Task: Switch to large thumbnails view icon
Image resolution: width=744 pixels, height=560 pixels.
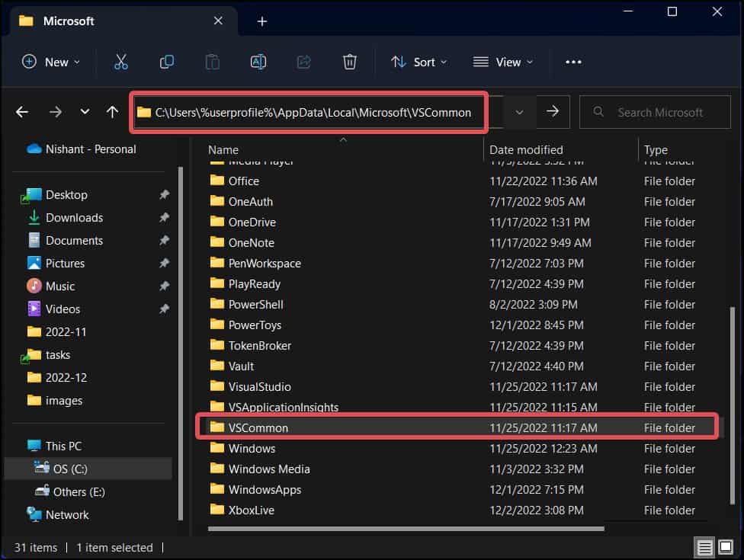Action: pyautogui.click(x=726, y=547)
